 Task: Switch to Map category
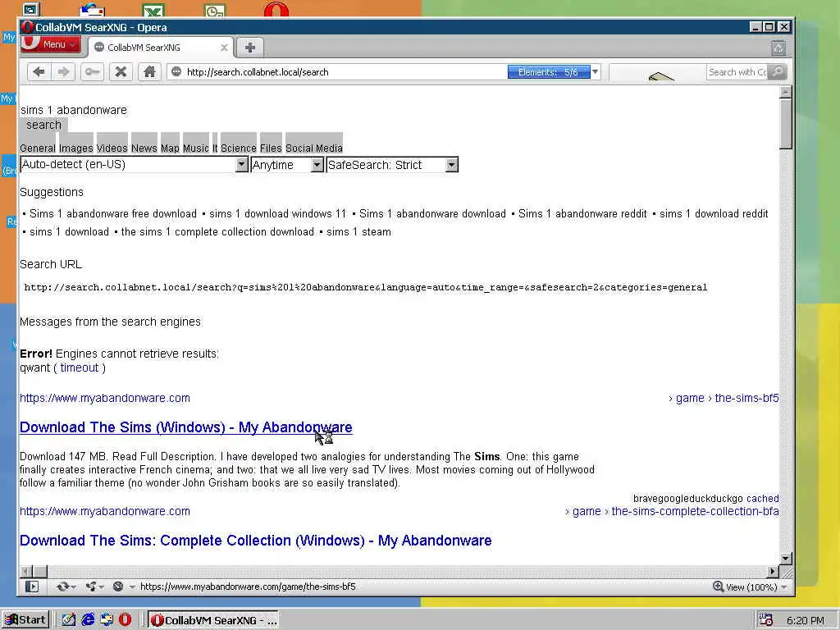click(x=170, y=148)
